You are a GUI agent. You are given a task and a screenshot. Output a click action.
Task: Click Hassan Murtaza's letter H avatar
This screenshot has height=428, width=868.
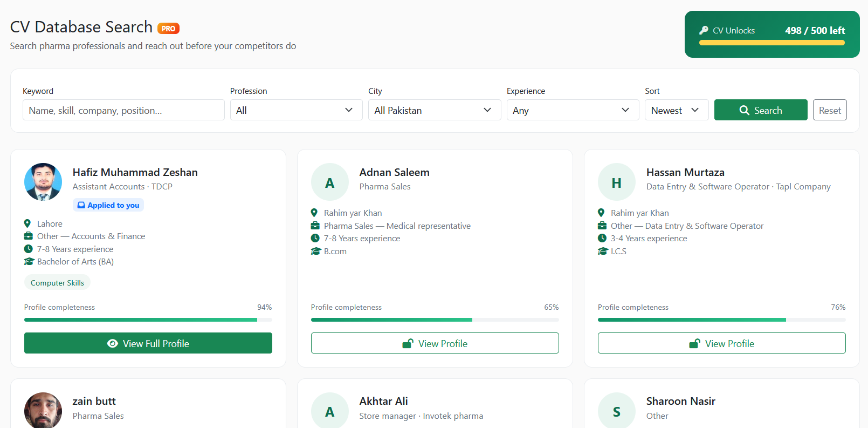click(x=617, y=182)
